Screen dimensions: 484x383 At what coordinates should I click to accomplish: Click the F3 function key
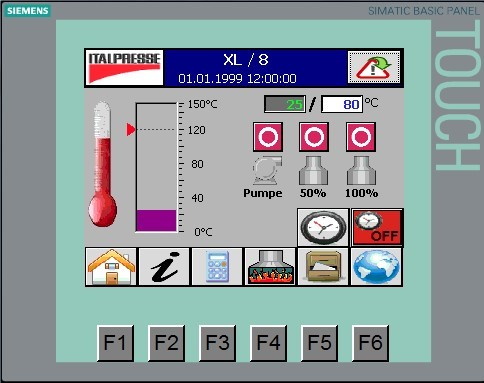[x=217, y=343]
